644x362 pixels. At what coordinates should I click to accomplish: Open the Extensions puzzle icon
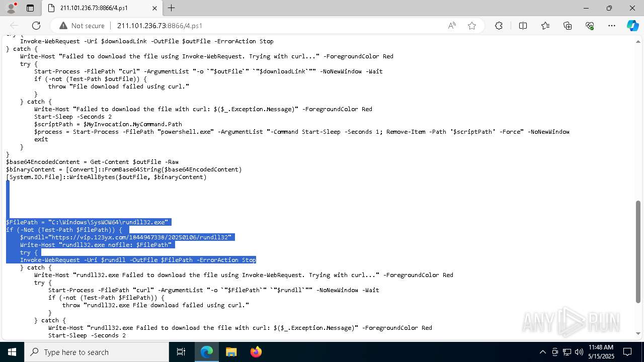[499, 26]
